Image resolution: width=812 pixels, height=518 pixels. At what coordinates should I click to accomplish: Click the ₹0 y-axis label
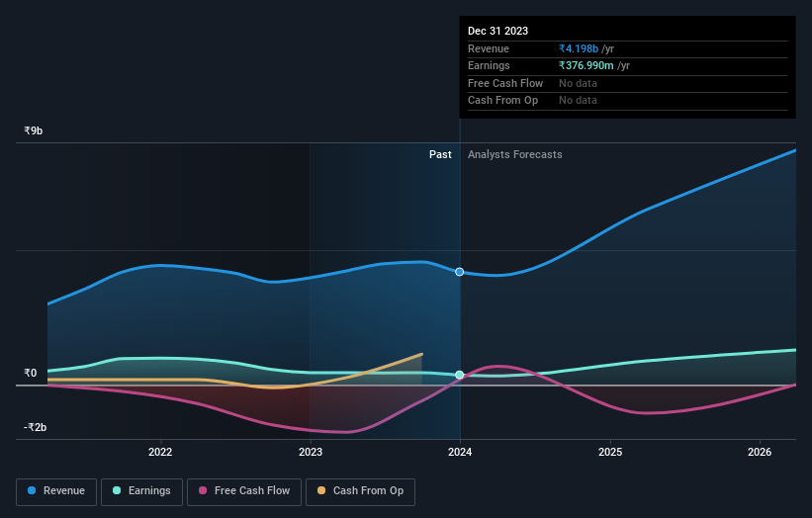pyautogui.click(x=30, y=373)
